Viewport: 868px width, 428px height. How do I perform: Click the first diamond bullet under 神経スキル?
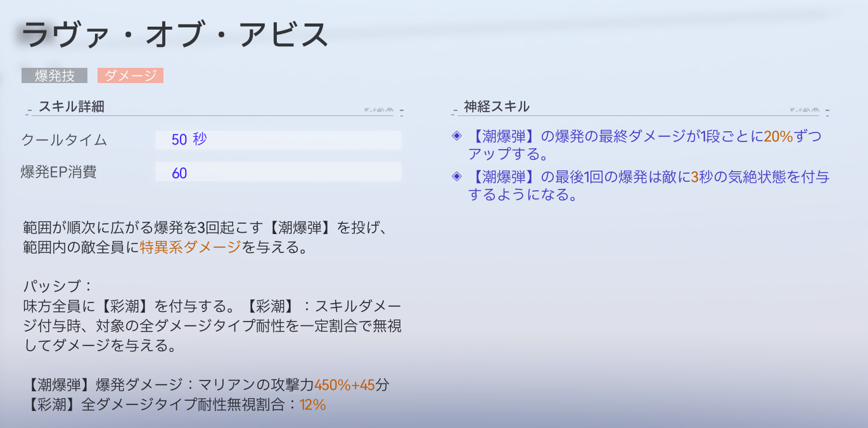coord(456,136)
